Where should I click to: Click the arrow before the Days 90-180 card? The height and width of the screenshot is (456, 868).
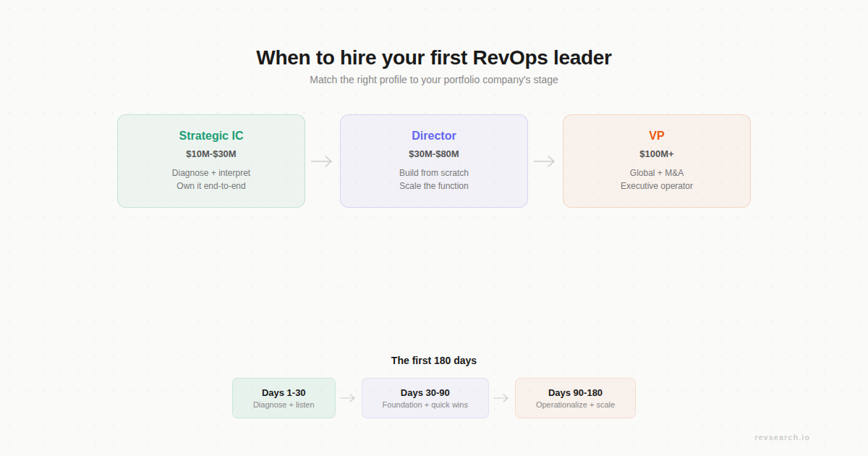point(501,398)
